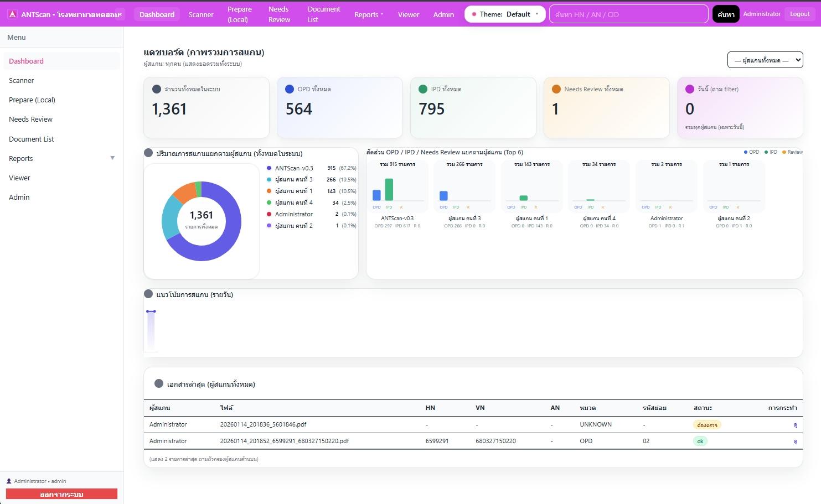Click the purple circle icon on แนวโน้มการสแกน panel
The image size is (821, 504).
tap(148, 293)
